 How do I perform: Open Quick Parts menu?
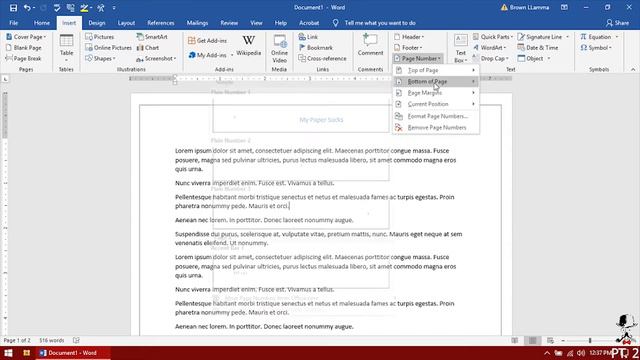pyautogui.click(x=493, y=37)
